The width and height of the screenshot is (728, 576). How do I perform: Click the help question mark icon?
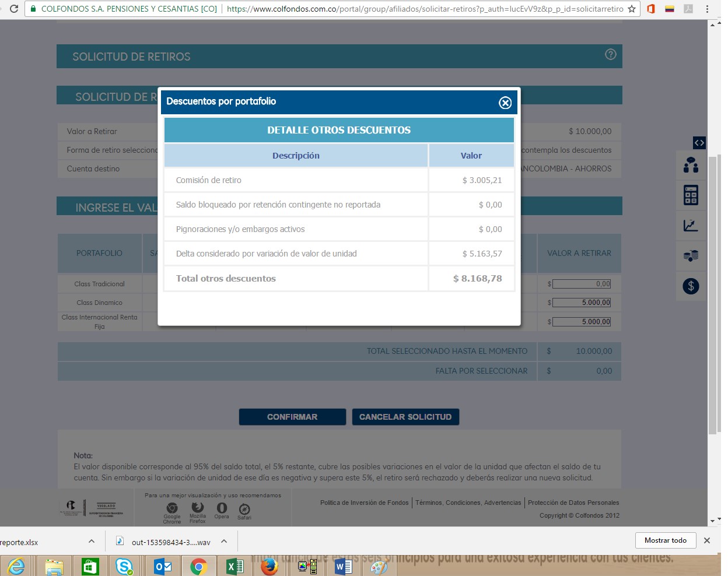tap(610, 55)
